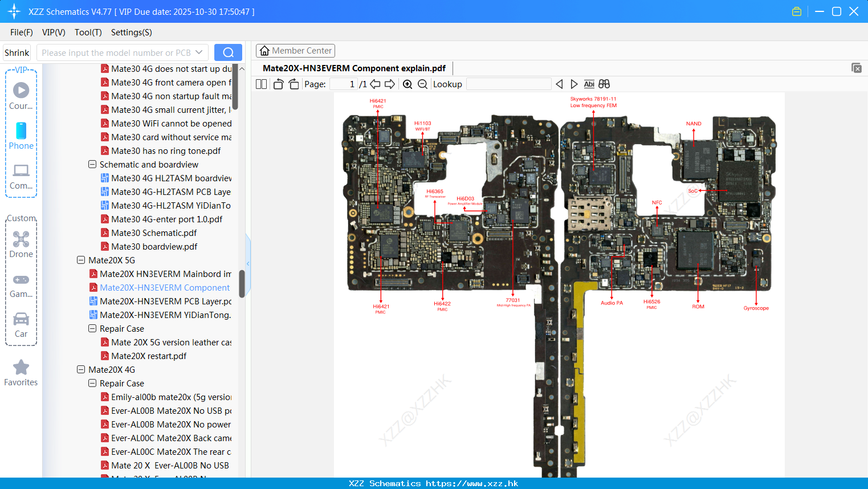The width and height of the screenshot is (868, 489).
Task: Click the toolbox icon in the title bar
Action: [797, 11]
